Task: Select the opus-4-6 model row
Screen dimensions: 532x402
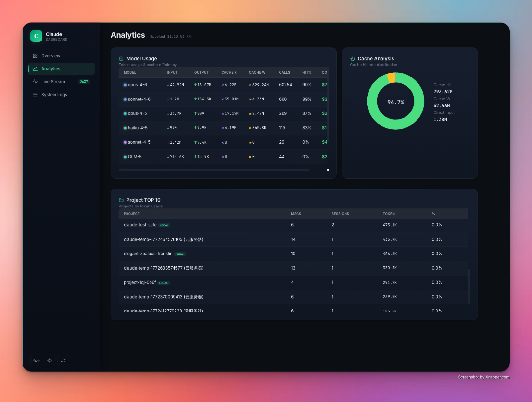Action: 224,85
